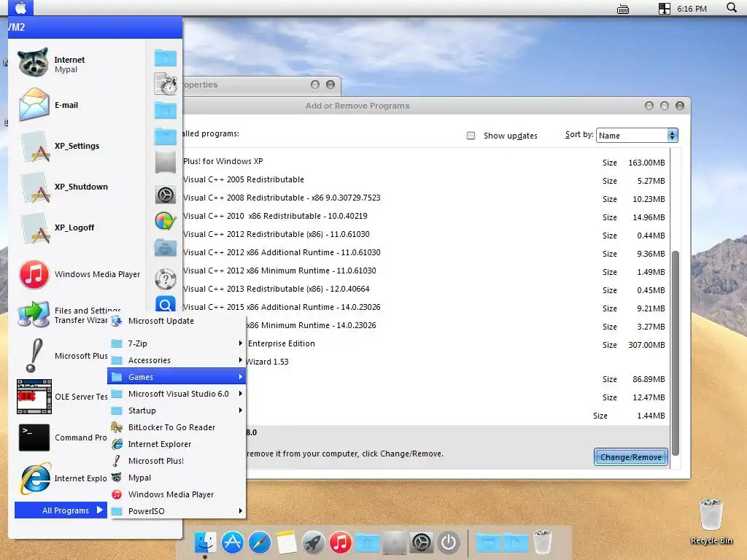The image size is (747, 560).
Task: Open Recycle Bin desktop icon
Action: 711,521
